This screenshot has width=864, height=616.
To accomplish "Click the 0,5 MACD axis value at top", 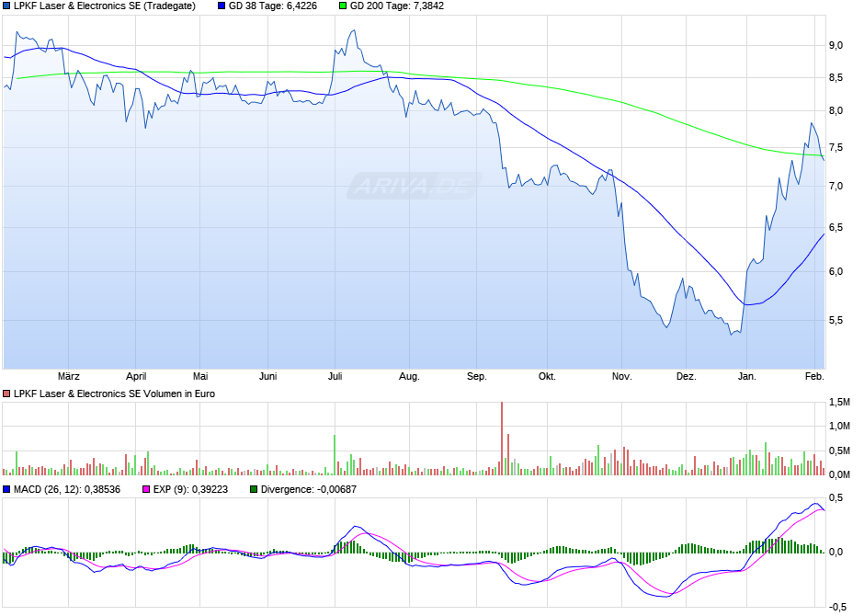I will (836, 498).
